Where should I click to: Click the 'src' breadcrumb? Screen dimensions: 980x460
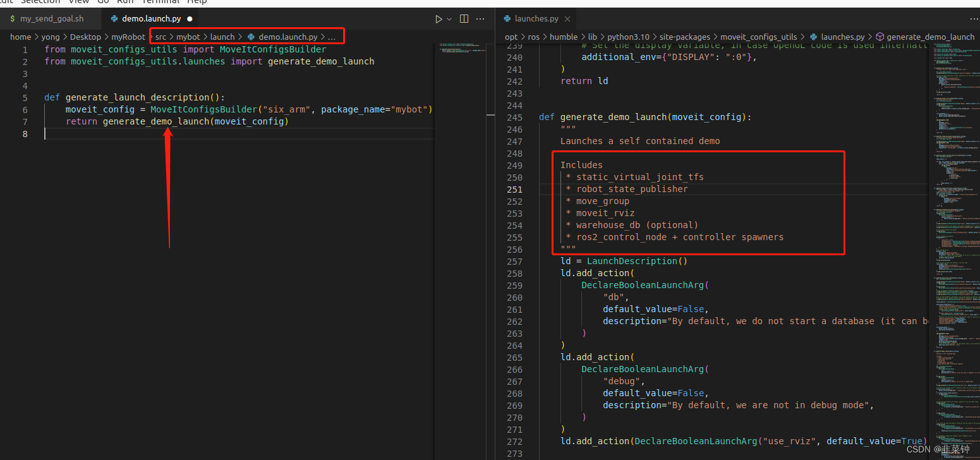coord(161,37)
